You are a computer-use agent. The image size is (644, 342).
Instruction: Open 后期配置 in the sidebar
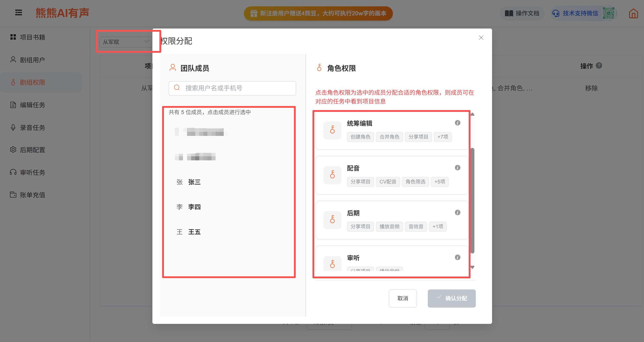click(33, 150)
